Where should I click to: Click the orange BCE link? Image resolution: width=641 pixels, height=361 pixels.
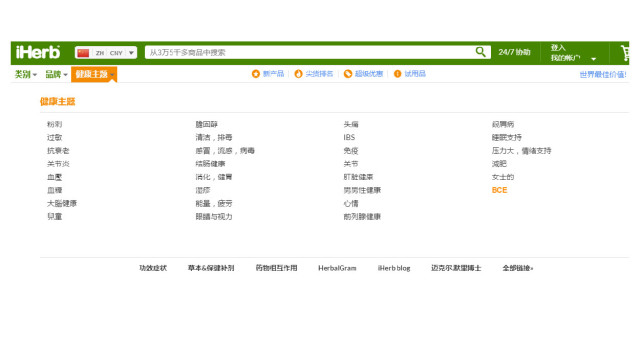(x=499, y=190)
